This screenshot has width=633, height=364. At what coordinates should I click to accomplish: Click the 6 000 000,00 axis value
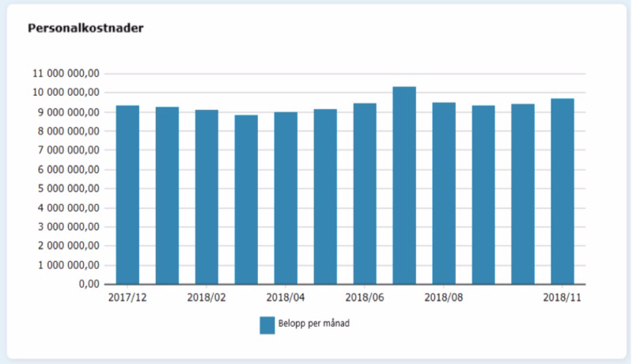pos(69,169)
